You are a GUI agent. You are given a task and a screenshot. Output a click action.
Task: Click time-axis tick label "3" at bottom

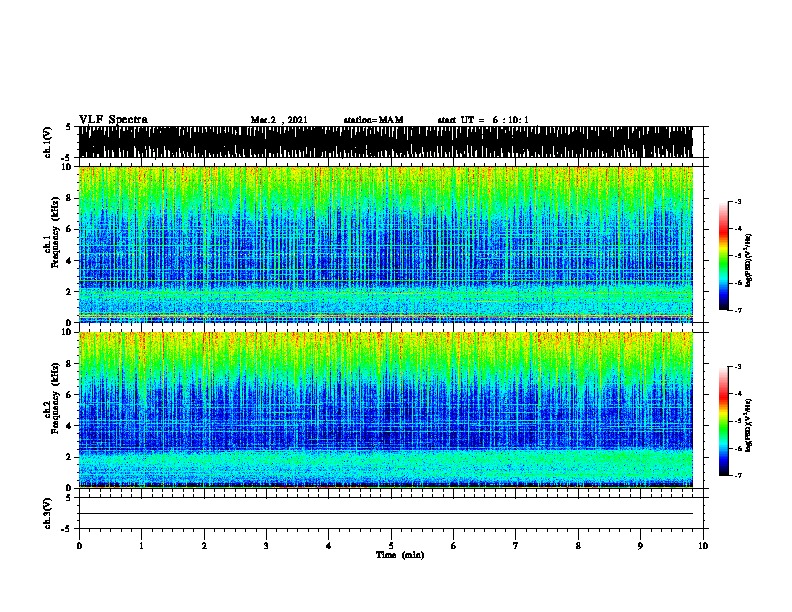(266, 545)
